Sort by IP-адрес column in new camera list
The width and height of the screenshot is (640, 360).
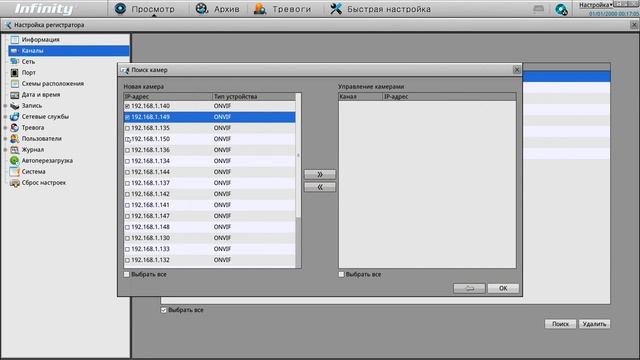(x=168, y=97)
